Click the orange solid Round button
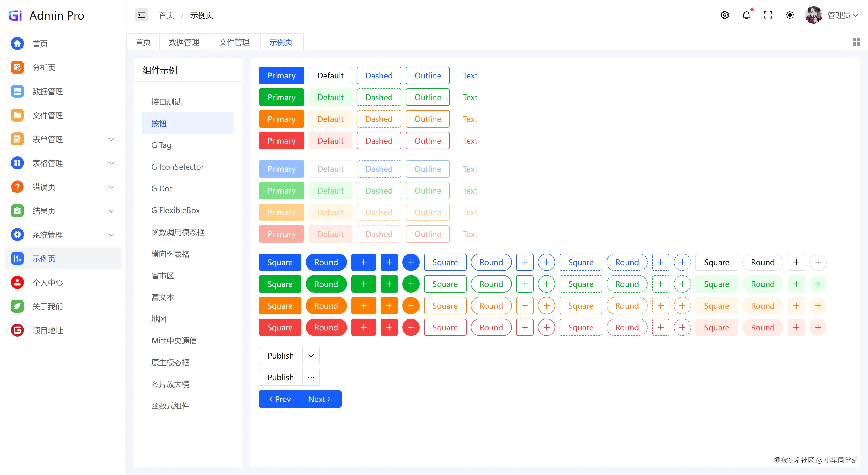The image size is (868, 475). pyautogui.click(x=326, y=306)
